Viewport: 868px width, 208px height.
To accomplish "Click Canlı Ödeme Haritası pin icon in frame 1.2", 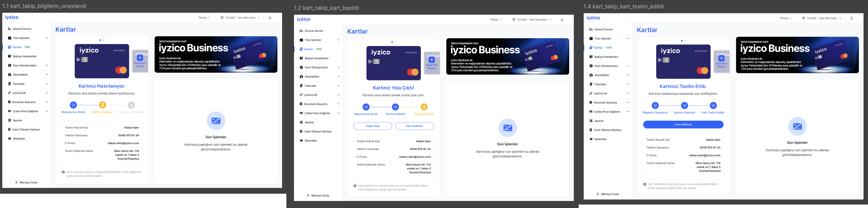I will pos(301,131).
